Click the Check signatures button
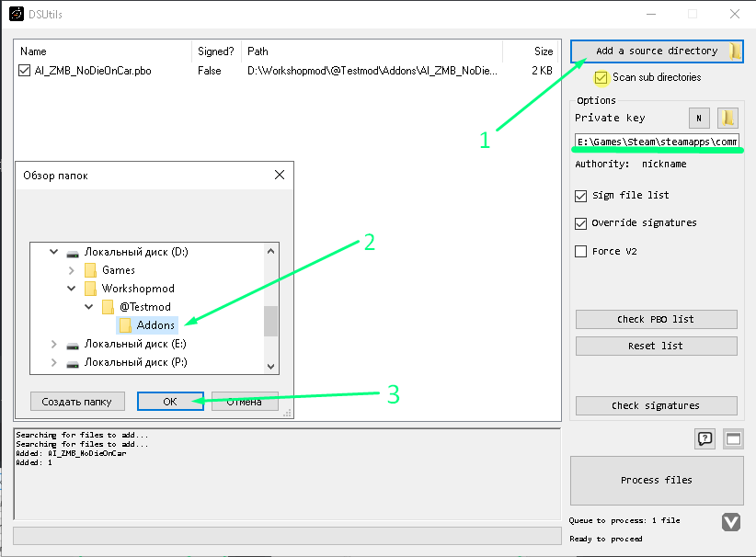Screen dimensions: 756x557 point(656,405)
